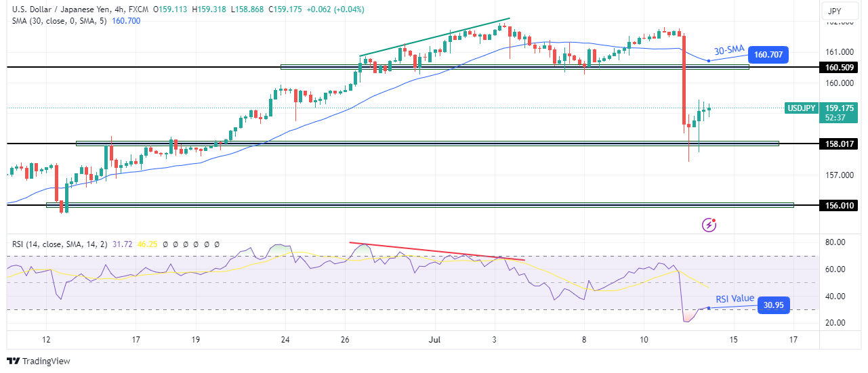The image size is (868, 373).
Task: Click the 160.509 horizontal line price label
Action: tap(840, 67)
